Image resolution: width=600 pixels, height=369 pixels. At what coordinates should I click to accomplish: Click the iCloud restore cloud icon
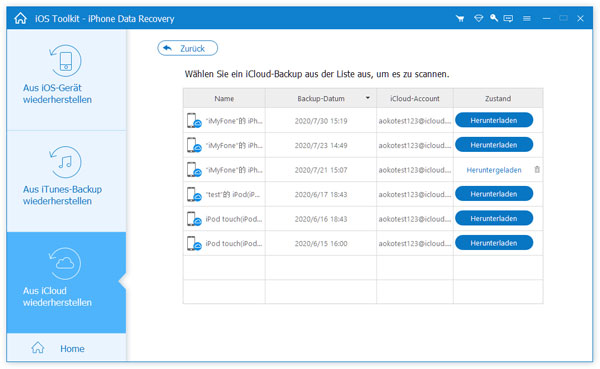[65, 263]
